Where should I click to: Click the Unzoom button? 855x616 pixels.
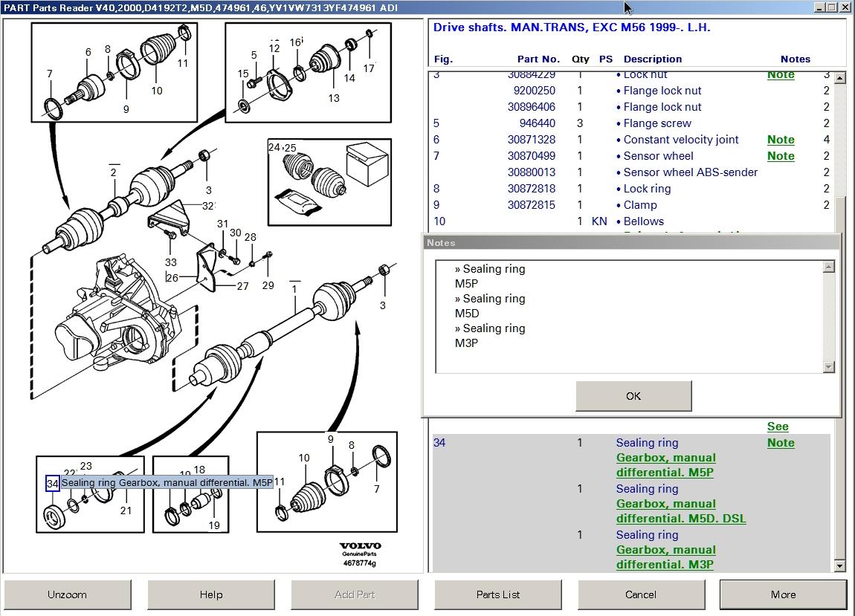[67, 594]
